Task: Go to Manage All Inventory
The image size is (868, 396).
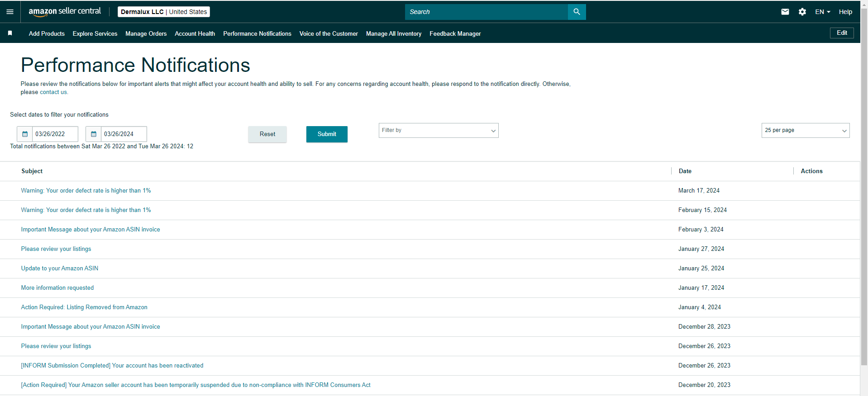Action: click(x=394, y=33)
